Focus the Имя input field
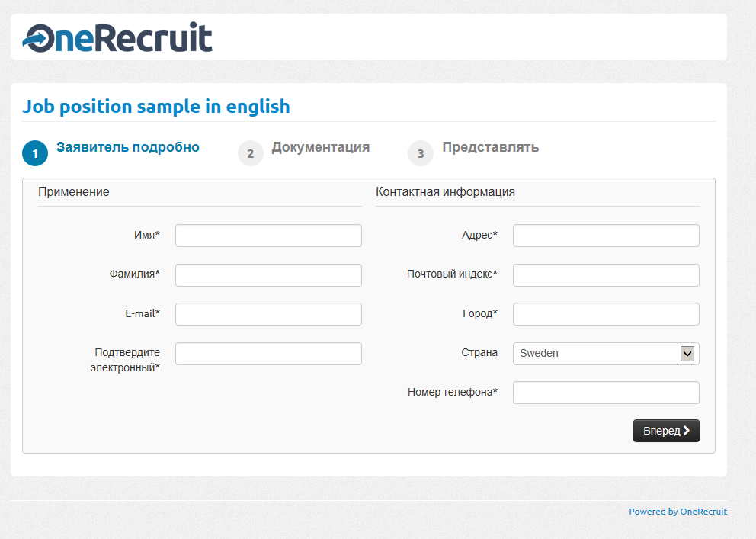This screenshot has width=756, height=539. pos(268,236)
